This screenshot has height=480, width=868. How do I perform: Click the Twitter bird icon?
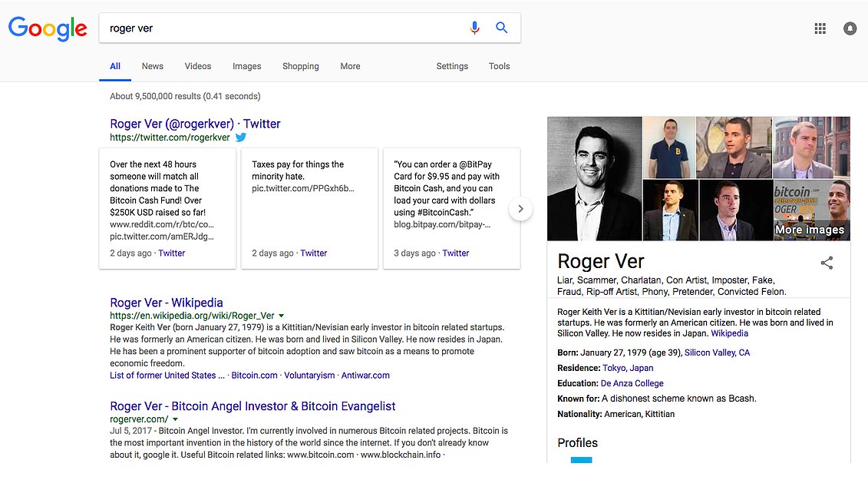[241, 137]
